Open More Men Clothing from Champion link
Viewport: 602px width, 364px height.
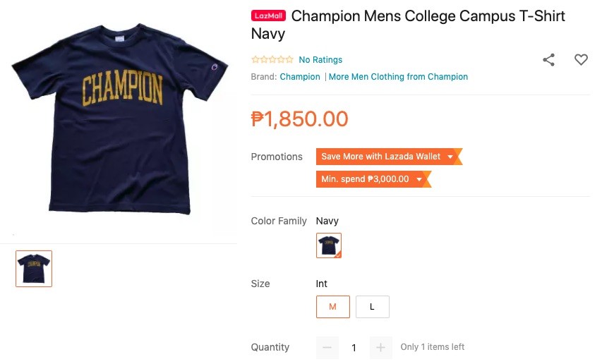pyautogui.click(x=398, y=77)
